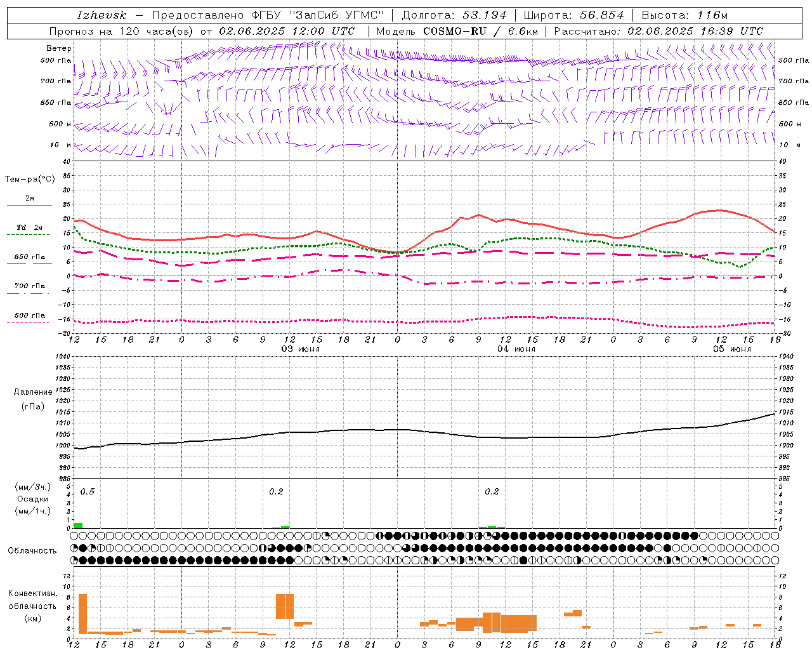Image resolution: width=812 pixels, height=650 pixels.
Task: Click the 05 июня date label
Action: [732, 349]
